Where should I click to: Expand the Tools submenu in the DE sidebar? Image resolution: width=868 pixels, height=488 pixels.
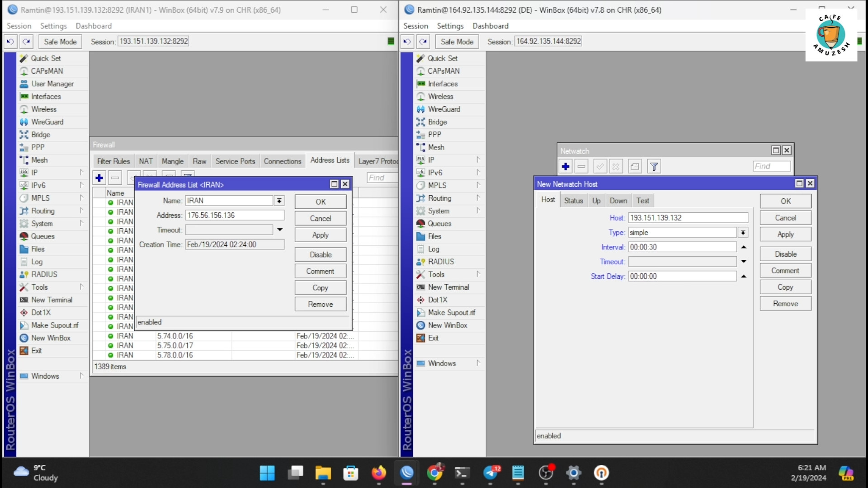pos(478,274)
